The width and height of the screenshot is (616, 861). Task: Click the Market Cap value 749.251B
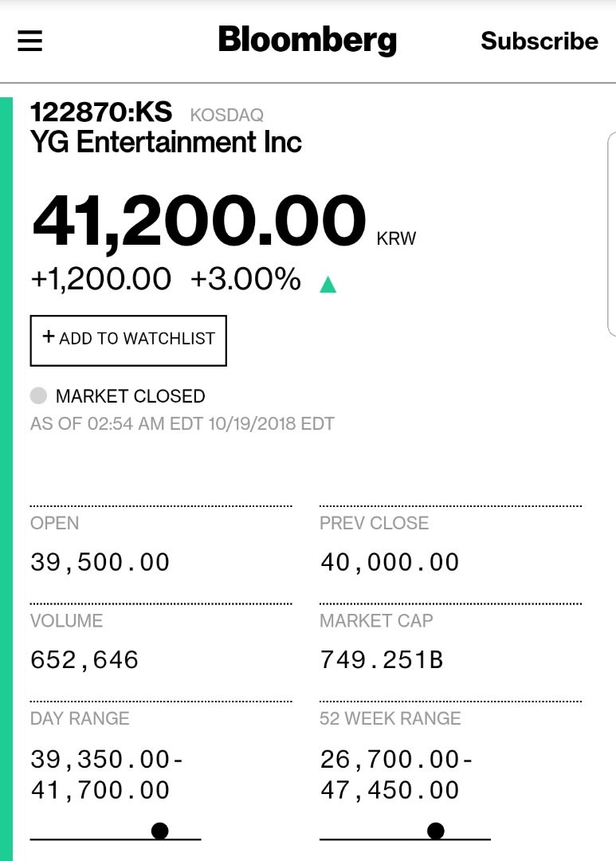382,660
